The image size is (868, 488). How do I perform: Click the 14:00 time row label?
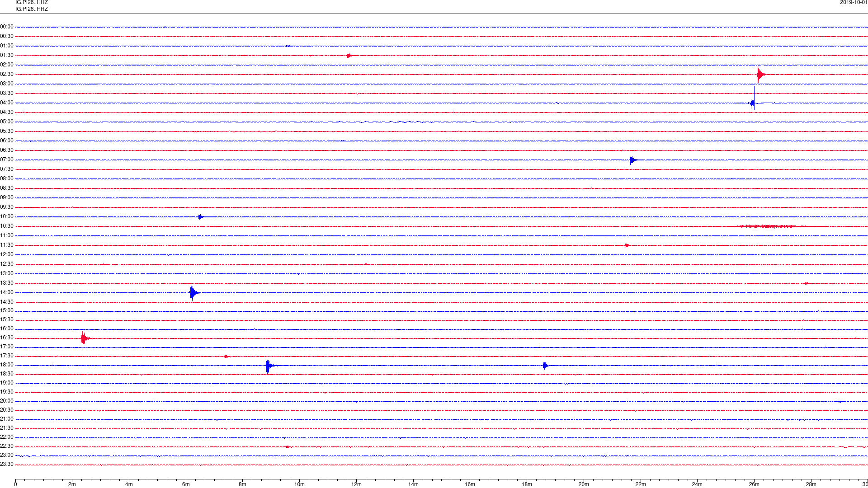pos(7,292)
